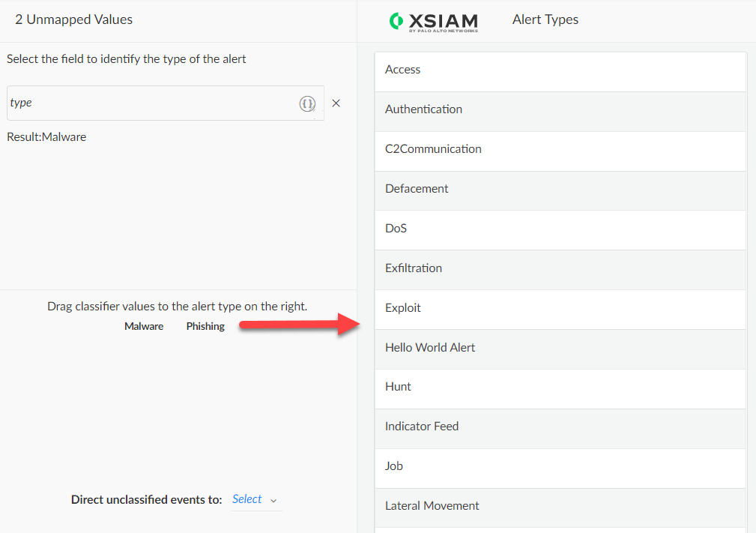This screenshot has width=756, height=533.
Task: Open the curly braces field selector icon
Action: [x=307, y=103]
